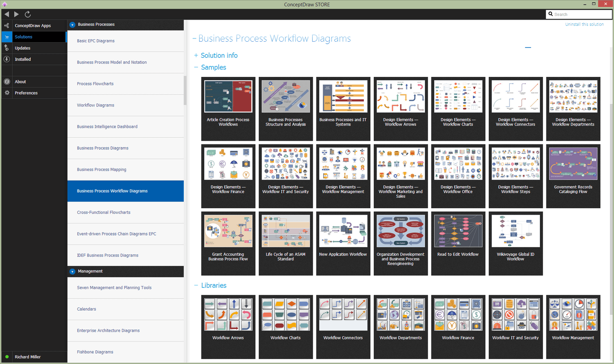The height and width of the screenshot is (364, 614).
Task: Select Cross-Functional Flowcharts solution
Action: point(126,213)
